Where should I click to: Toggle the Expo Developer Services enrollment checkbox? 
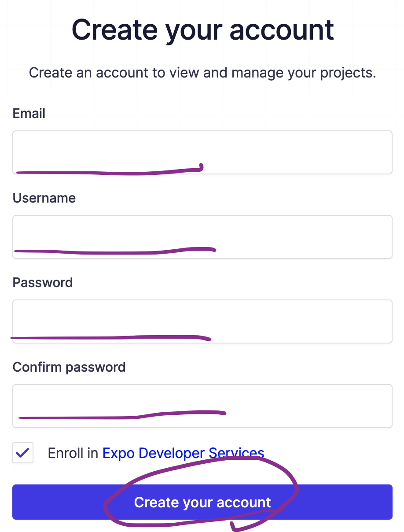point(22,453)
